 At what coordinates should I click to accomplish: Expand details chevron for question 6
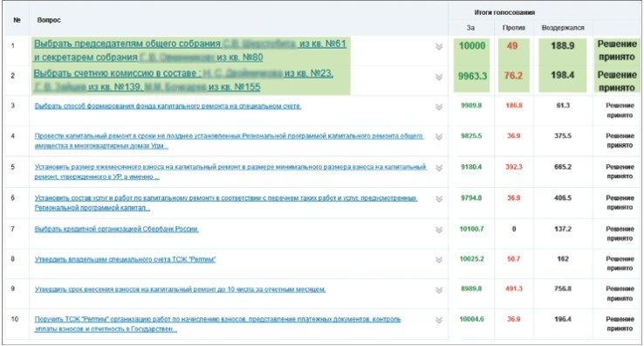[439, 198]
